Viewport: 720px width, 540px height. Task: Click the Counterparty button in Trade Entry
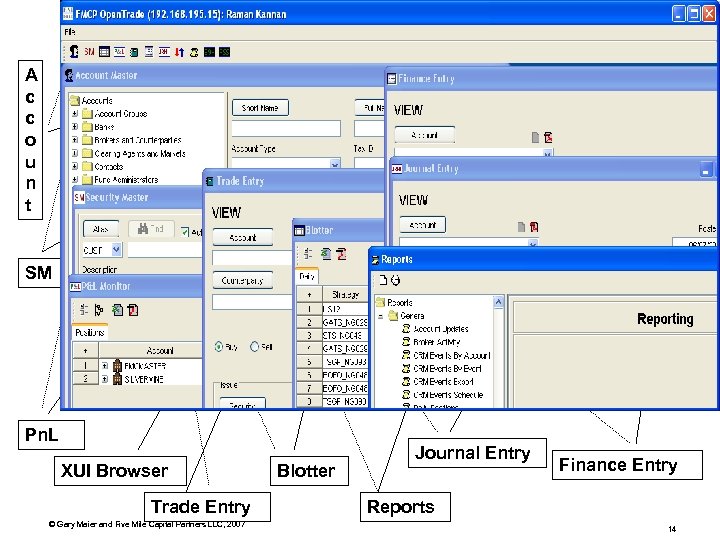(242, 280)
